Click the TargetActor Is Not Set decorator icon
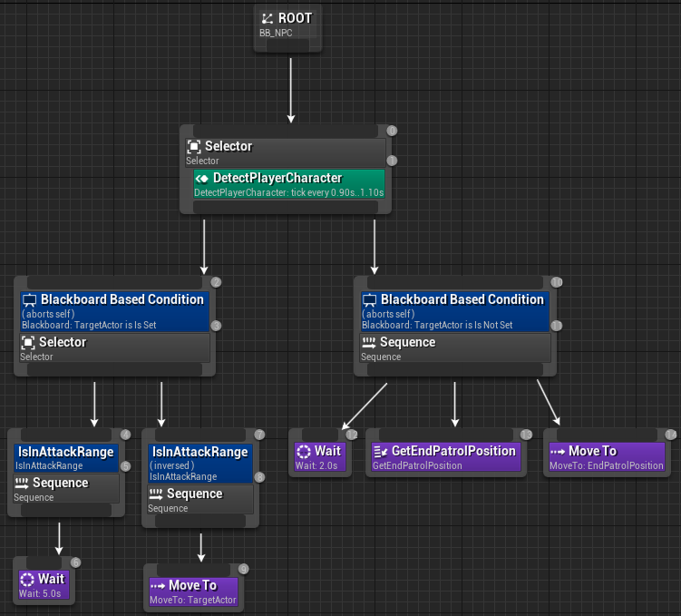Screen dimensions: 681x616 [370, 299]
